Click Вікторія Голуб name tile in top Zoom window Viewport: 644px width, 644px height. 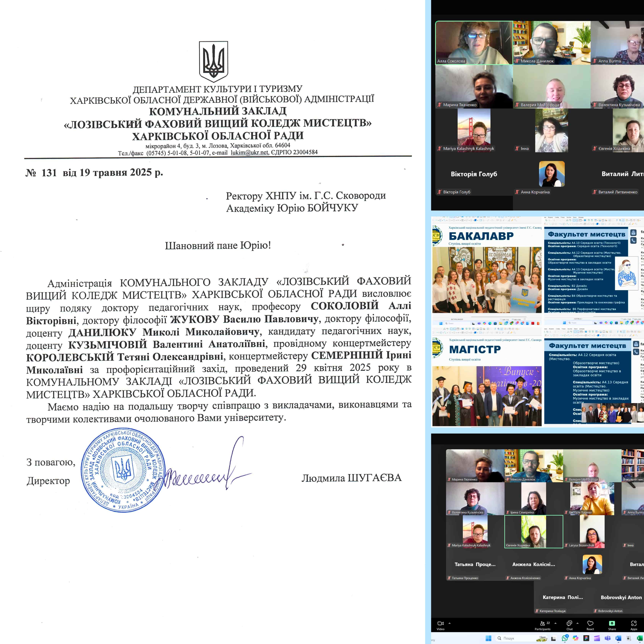click(x=474, y=174)
